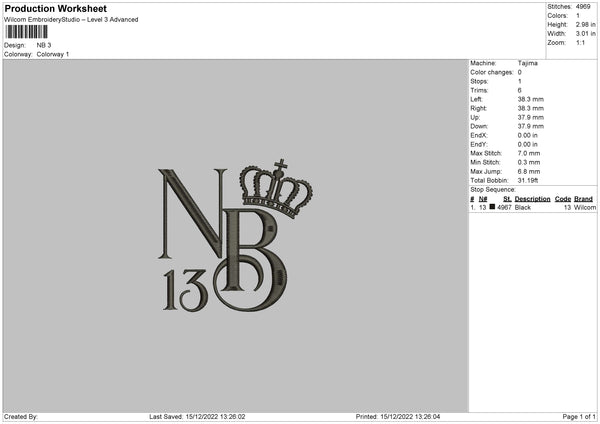Click the Zoom 1:1 value
600x424 pixels.
click(x=580, y=42)
